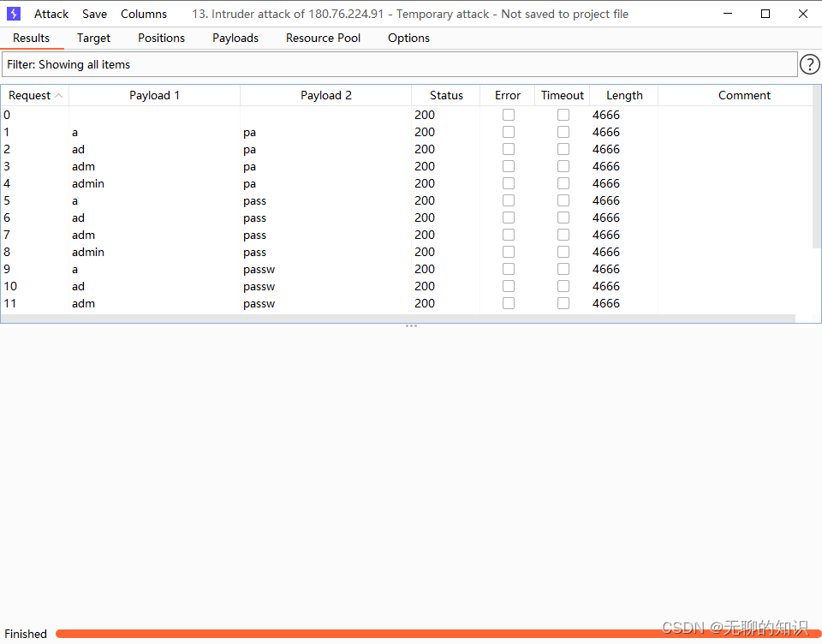The height and width of the screenshot is (644, 822).
Task: Select payload 'passw' in request 9
Action: point(259,270)
